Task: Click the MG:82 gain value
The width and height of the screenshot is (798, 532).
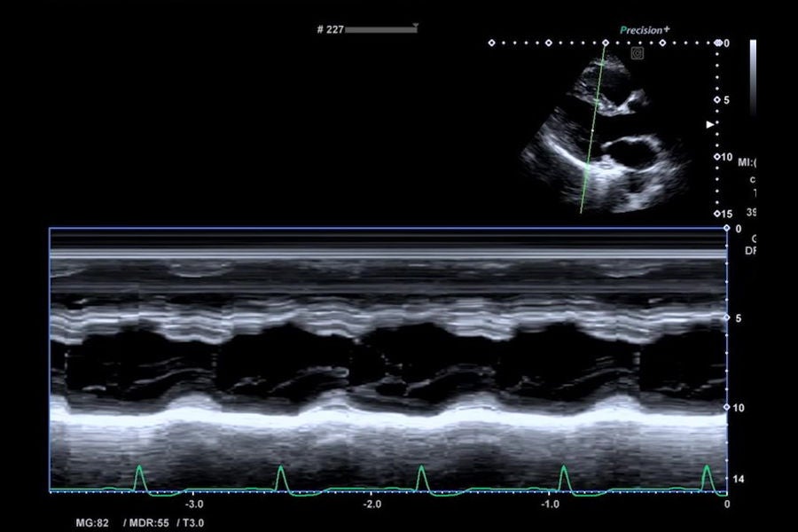Action: 92,523
